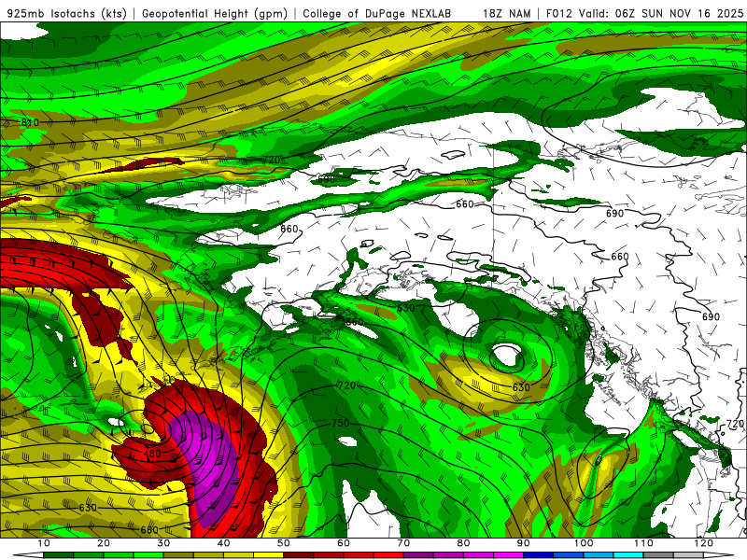Click the 720 label at the map's right edge
This screenshot has width=747, height=560.
[x=735, y=424]
